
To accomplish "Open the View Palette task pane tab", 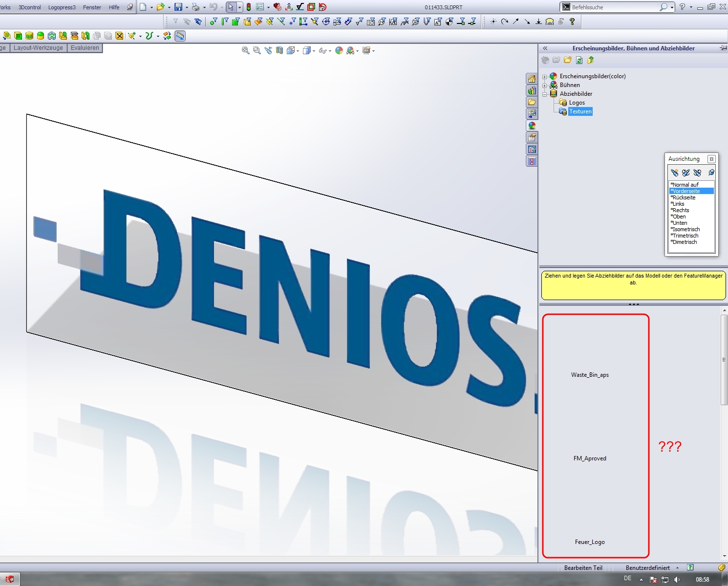I will 532,114.
